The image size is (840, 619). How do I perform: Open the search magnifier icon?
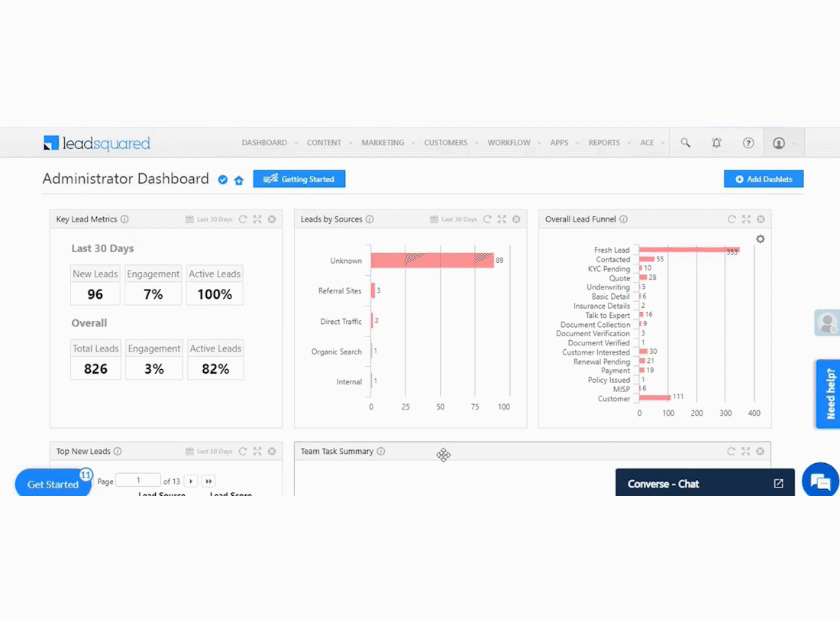pyautogui.click(x=685, y=143)
